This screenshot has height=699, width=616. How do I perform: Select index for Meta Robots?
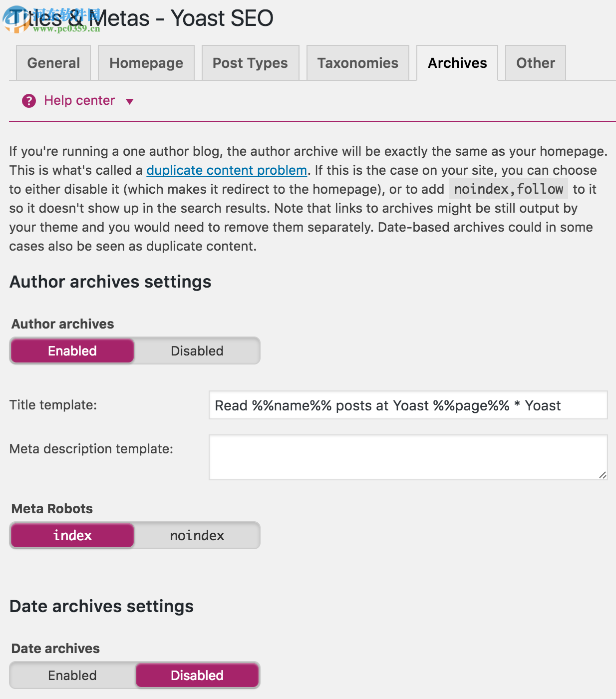[72, 535]
